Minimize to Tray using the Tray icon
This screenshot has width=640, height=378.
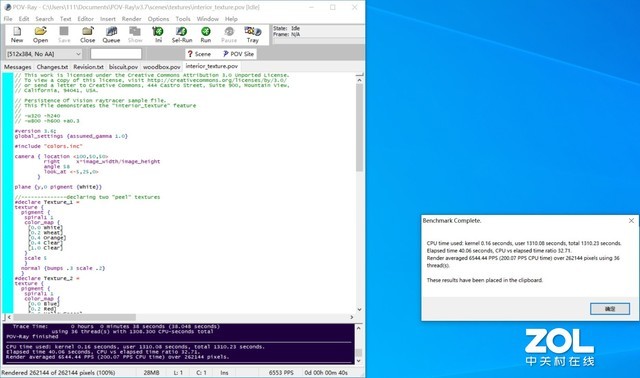[253, 35]
